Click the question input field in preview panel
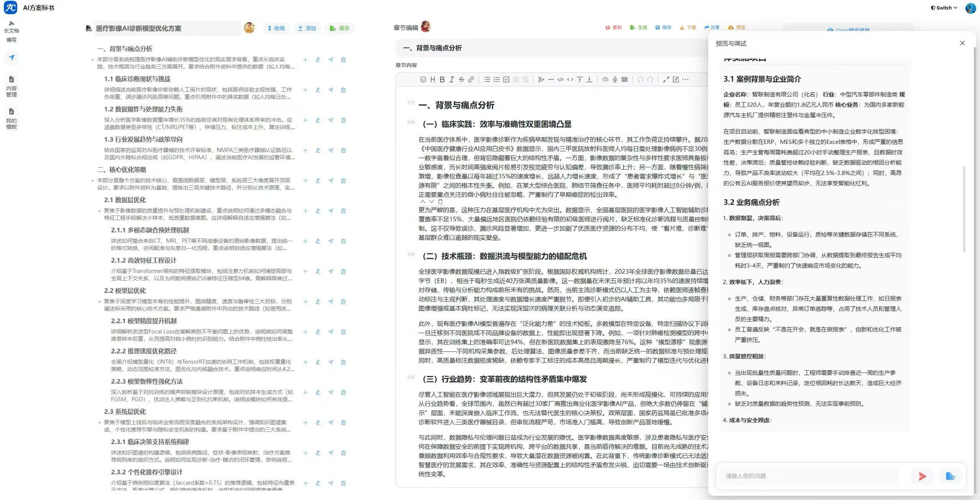The height and width of the screenshot is (500, 980). [810, 476]
